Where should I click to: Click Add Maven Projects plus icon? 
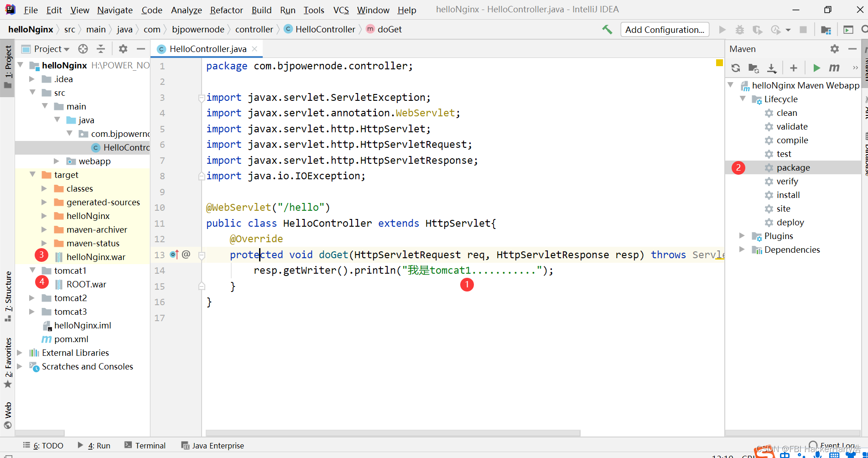point(794,68)
